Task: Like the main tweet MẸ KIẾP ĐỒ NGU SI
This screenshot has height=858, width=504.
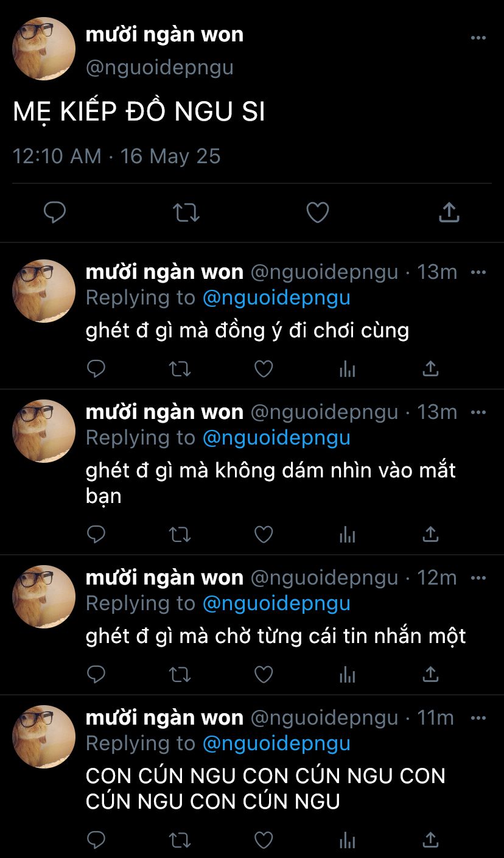Action: [x=317, y=213]
